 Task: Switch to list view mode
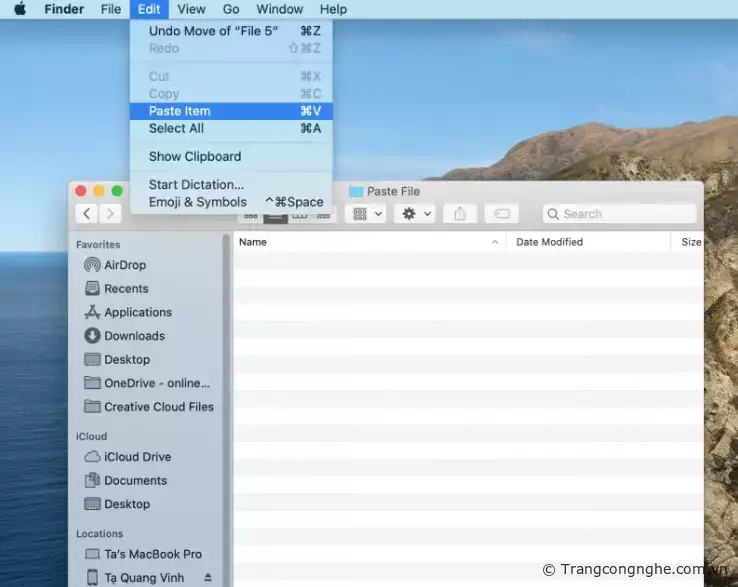pyautogui.click(x=276, y=215)
